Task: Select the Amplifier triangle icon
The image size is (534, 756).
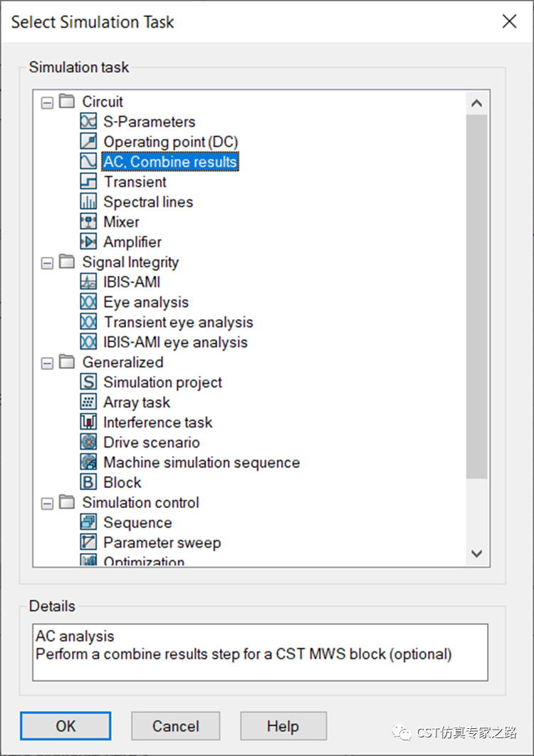Action: click(88, 242)
